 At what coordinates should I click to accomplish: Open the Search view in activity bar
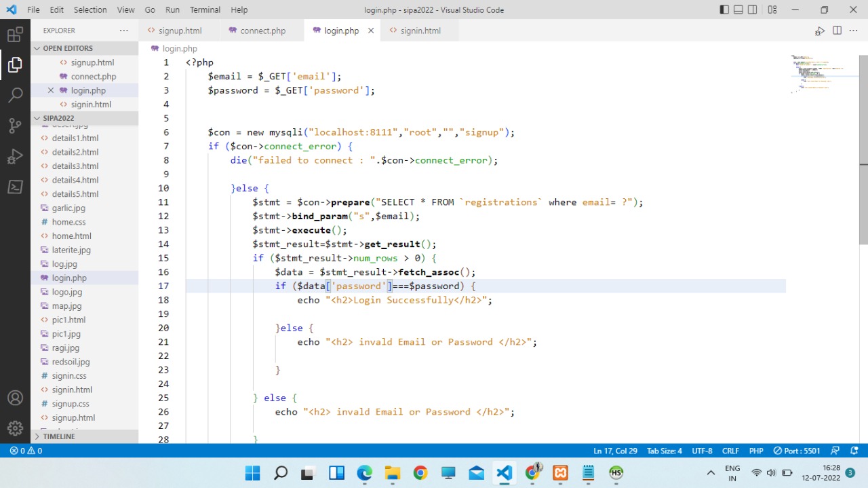click(15, 95)
